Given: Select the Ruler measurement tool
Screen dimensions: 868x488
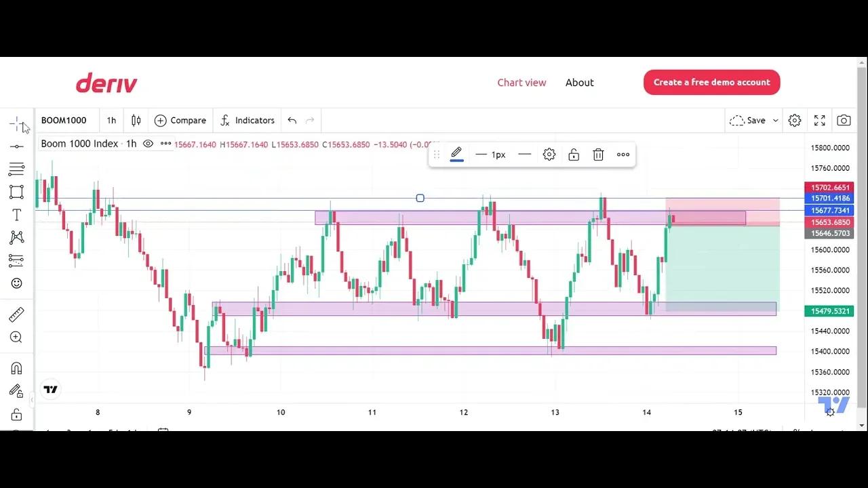Looking at the screenshot, I should pos(17,314).
